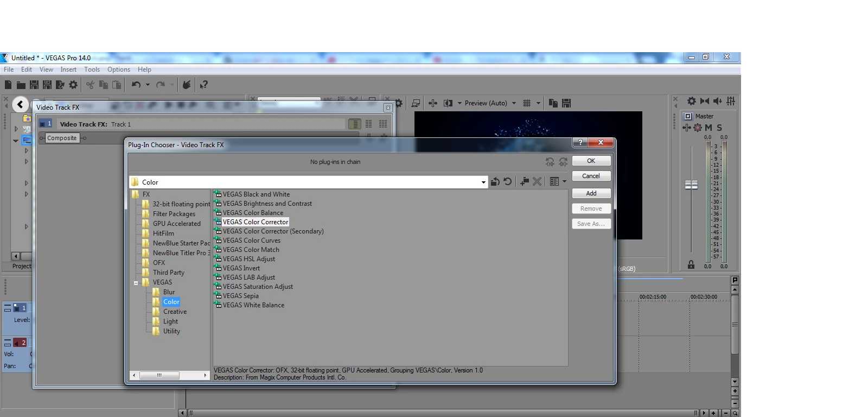Toggle Master bus automation settings icon
This screenshot has height=417, width=868.
point(698,128)
